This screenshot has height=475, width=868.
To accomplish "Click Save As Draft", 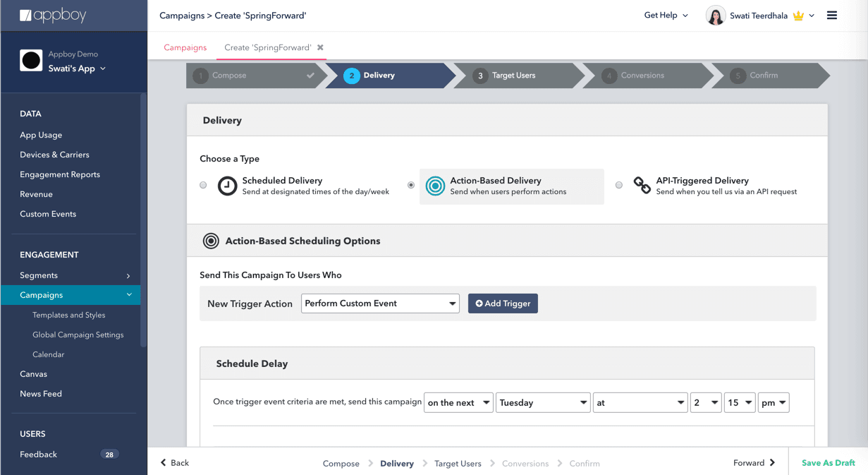I will click(828, 463).
